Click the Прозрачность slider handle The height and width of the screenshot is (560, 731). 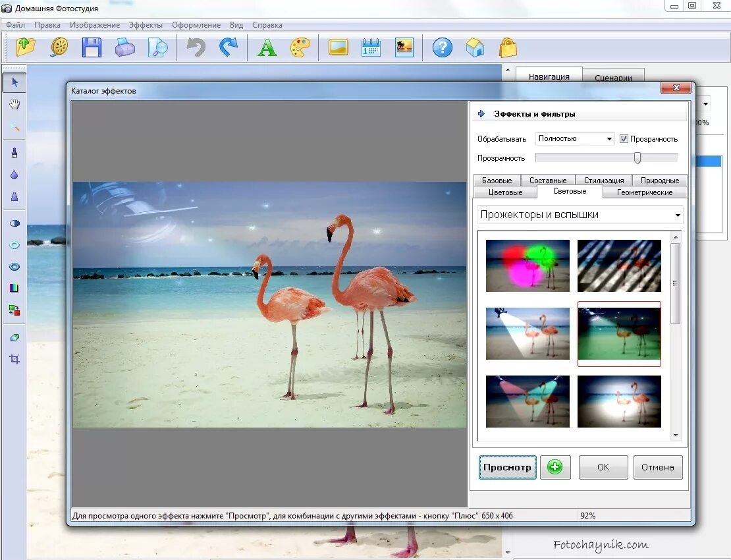(x=637, y=158)
